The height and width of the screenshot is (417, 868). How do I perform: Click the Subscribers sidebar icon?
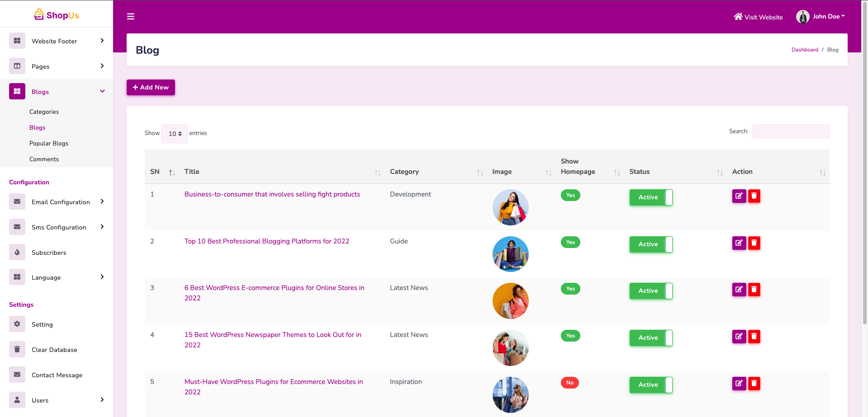coord(17,253)
